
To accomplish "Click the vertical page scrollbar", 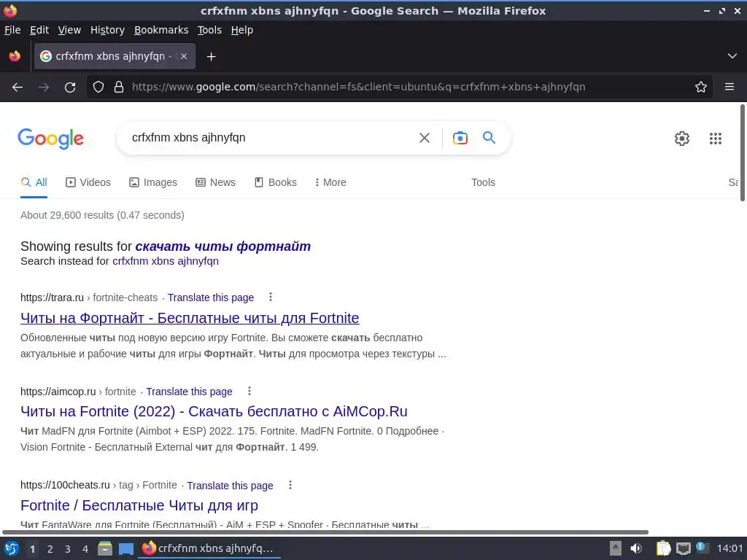I will pos(742,152).
